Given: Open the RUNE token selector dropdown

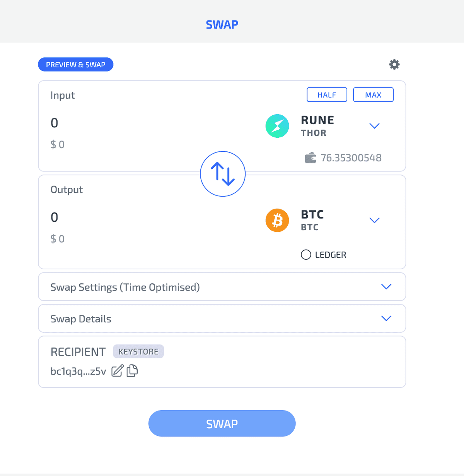Looking at the screenshot, I should [374, 126].
